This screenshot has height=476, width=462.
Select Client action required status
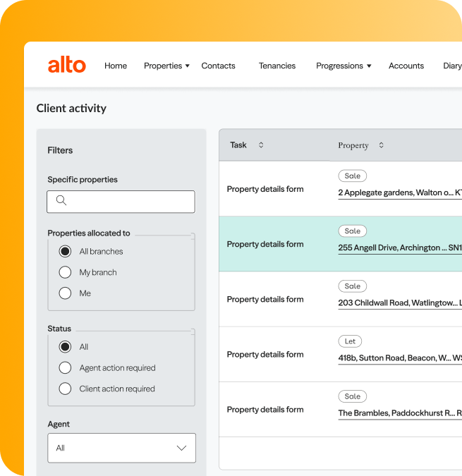click(x=66, y=389)
